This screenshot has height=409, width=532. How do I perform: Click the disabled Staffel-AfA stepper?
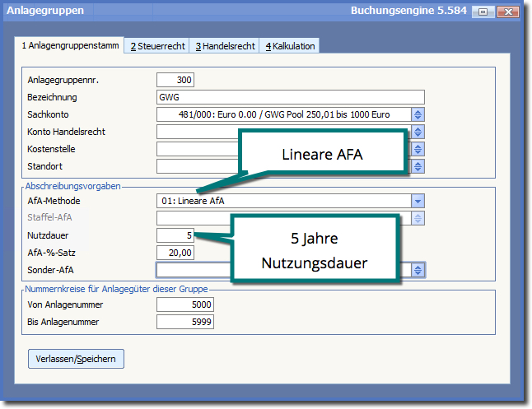pos(418,218)
